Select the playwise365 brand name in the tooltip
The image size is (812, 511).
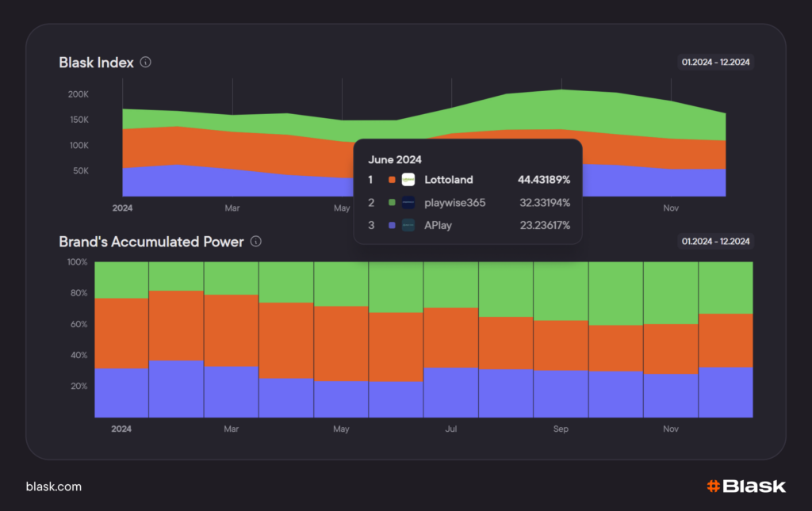(x=454, y=203)
